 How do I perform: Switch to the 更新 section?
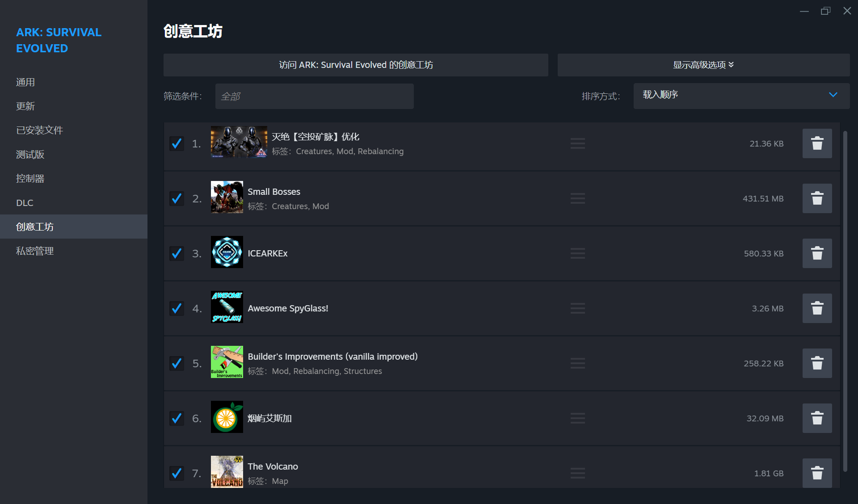(x=74, y=106)
